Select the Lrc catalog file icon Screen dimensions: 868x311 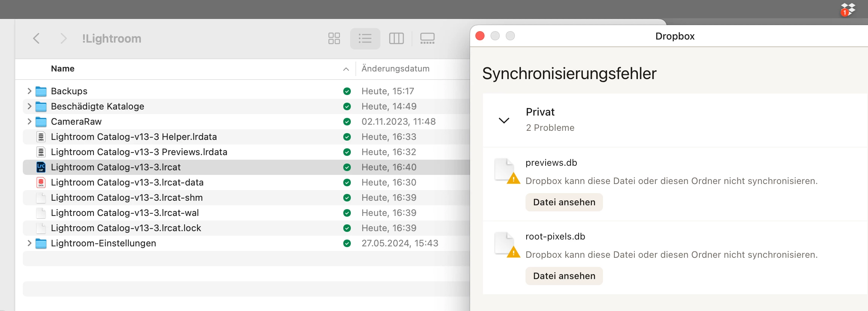pos(41,167)
